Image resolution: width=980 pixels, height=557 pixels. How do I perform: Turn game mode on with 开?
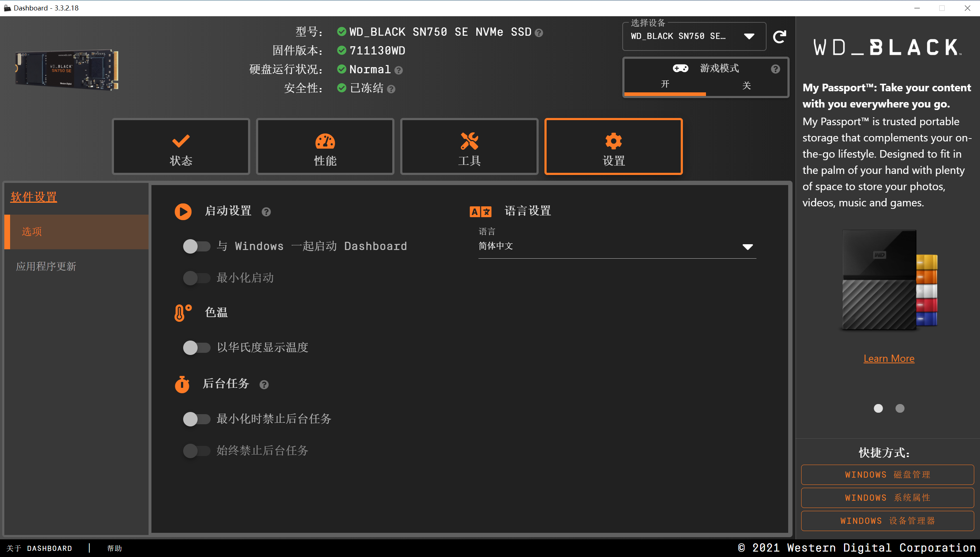[x=665, y=84]
